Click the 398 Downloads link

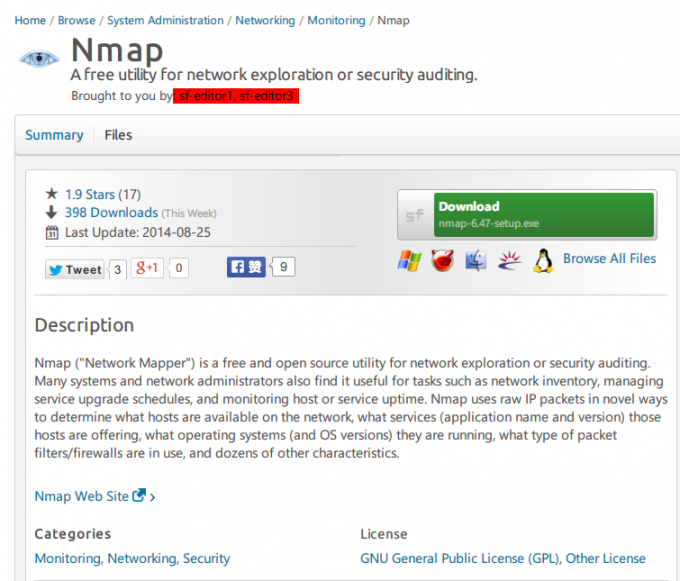coord(111,213)
